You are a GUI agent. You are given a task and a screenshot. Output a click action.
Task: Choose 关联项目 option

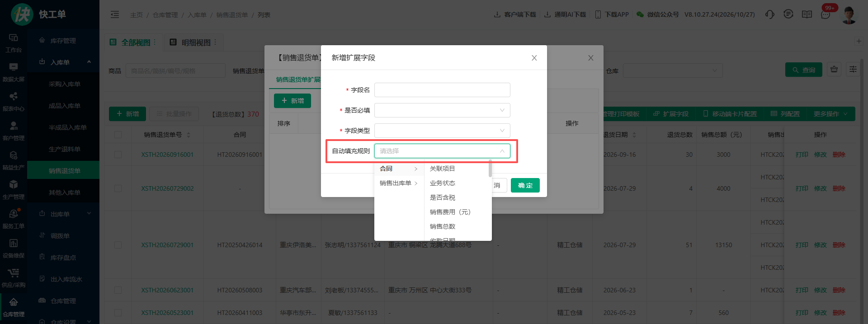457,169
